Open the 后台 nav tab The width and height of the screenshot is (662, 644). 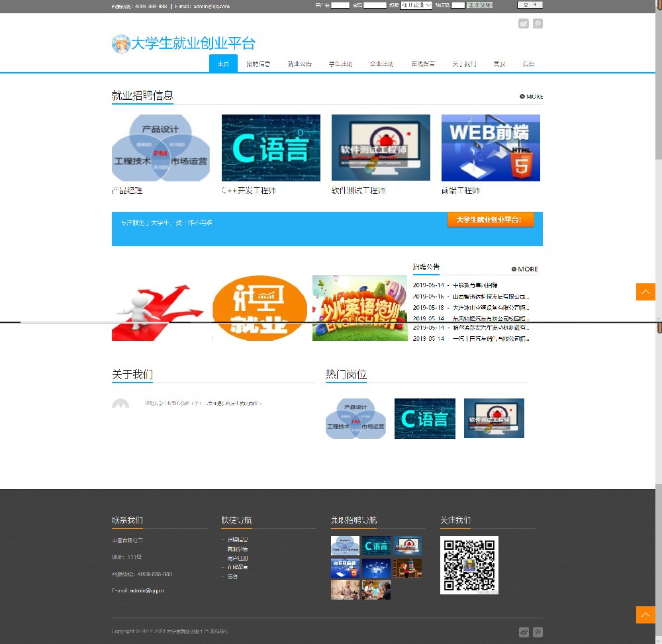coord(528,64)
